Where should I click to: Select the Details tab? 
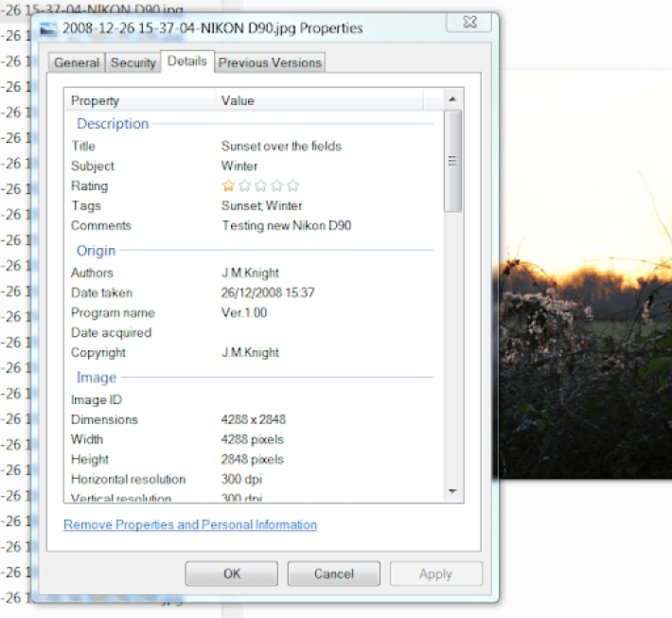click(x=187, y=62)
